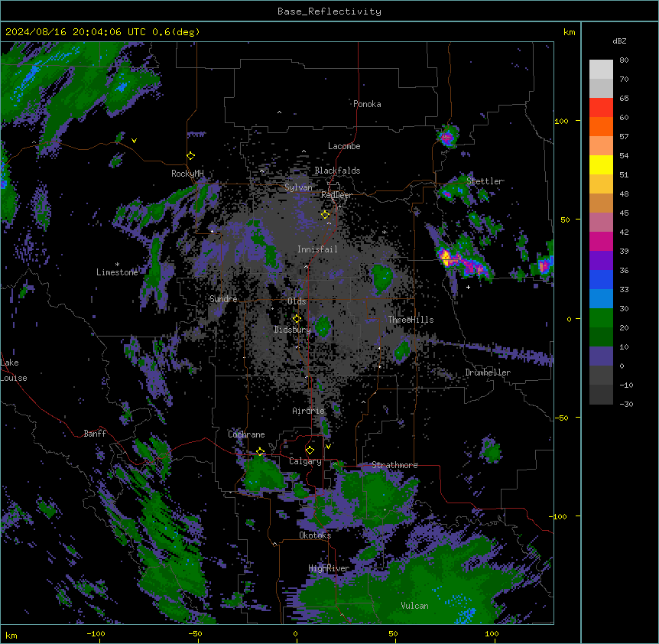Click the Base_Reflectivity title
Screen dimensions: 659x644
click(329, 11)
